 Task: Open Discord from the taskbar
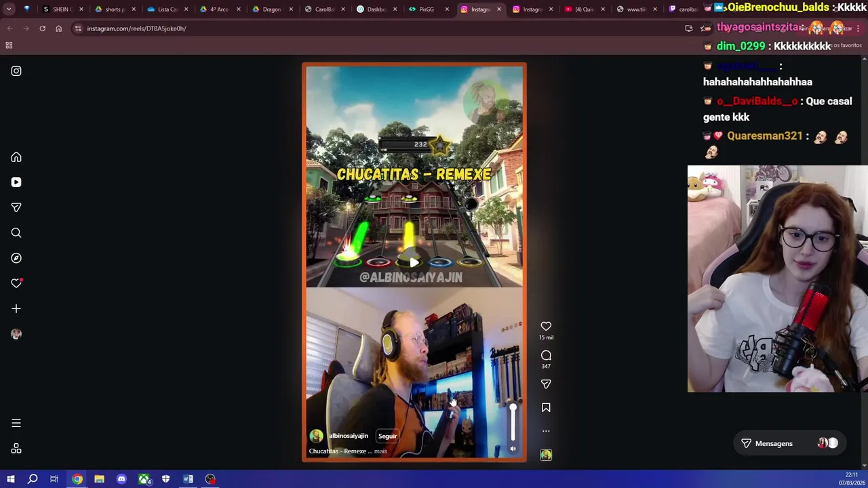click(x=121, y=479)
